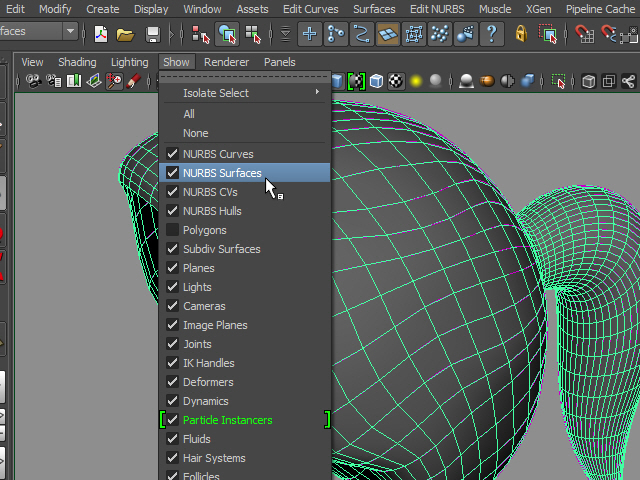Open the Renderer panel menu
The height and width of the screenshot is (480, 640).
pos(226,62)
